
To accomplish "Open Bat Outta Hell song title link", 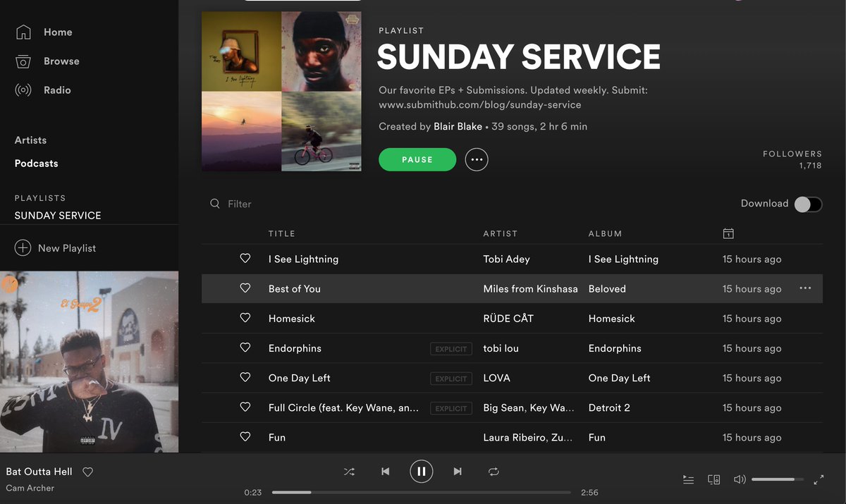I will (x=39, y=472).
